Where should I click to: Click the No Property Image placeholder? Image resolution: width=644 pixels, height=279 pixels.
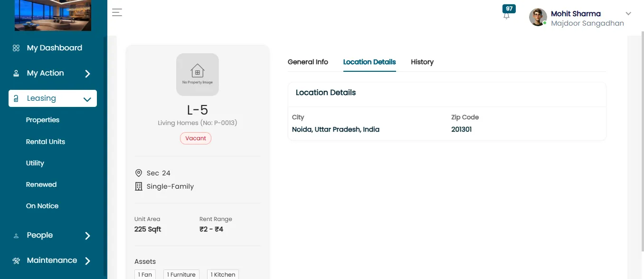[x=198, y=75]
